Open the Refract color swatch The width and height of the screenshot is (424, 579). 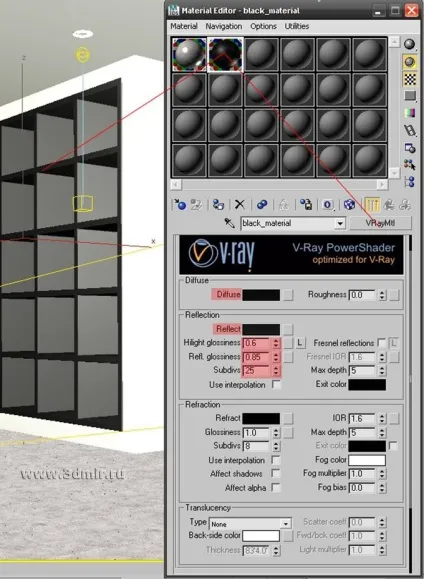(261, 419)
